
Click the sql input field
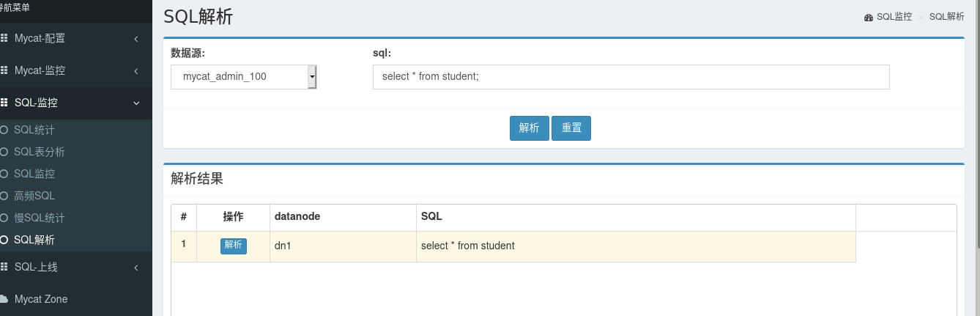coord(631,76)
